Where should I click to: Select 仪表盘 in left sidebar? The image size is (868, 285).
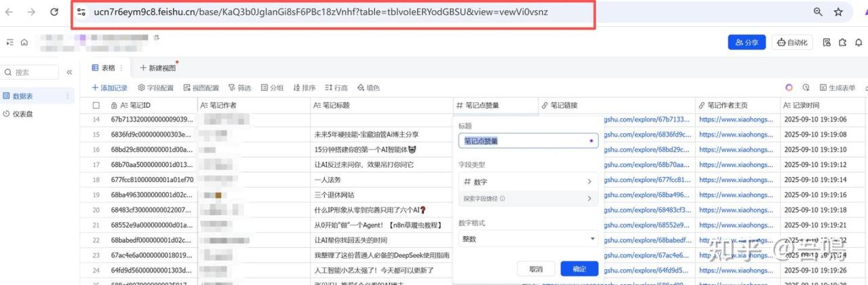(22, 114)
